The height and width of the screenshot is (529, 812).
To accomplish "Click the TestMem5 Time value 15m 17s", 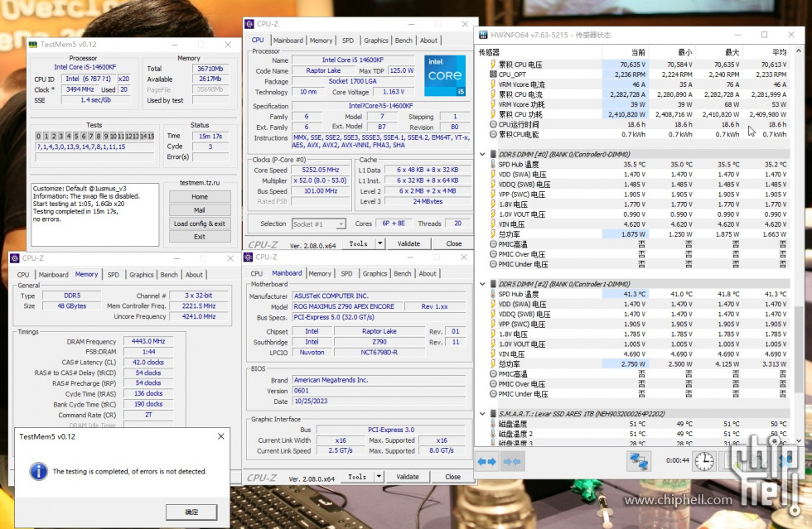I will point(210,136).
